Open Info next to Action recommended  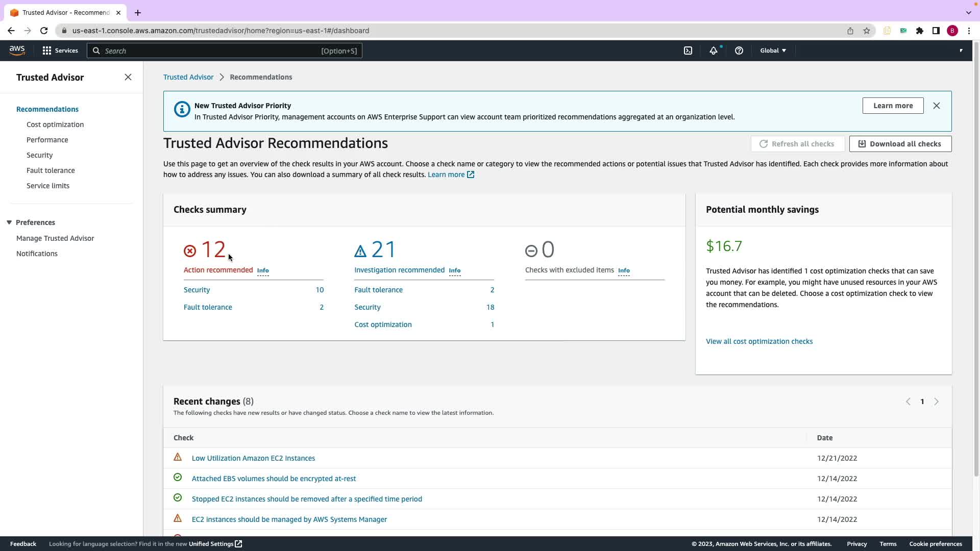click(262, 270)
